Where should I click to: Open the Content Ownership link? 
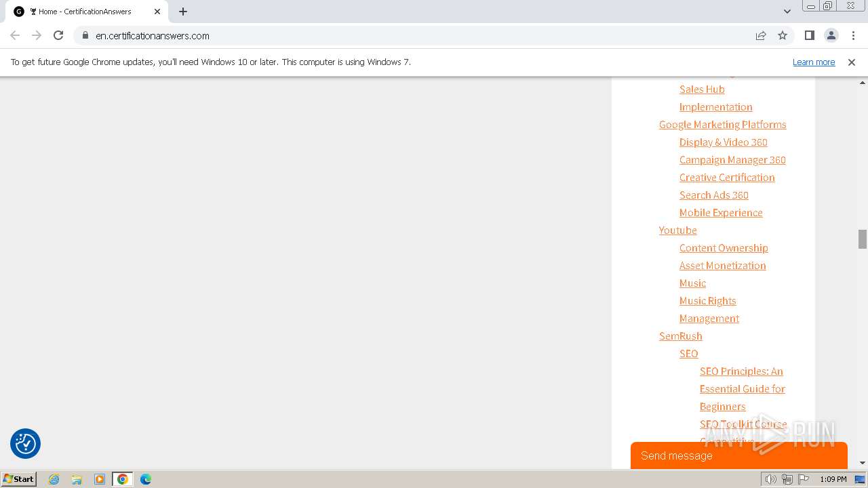click(724, 248)
